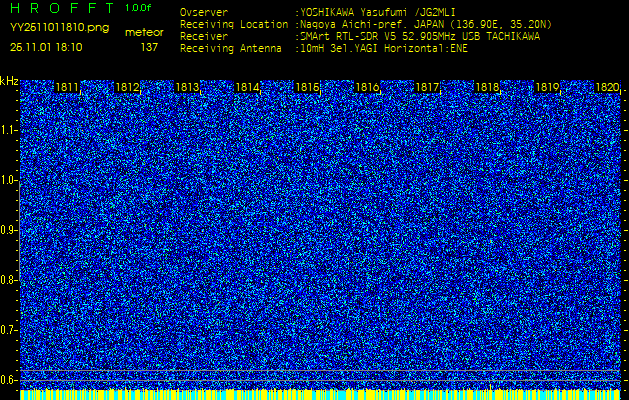Viewport: 629px width, 400px height.
Task: Click the 1.1 frequency axis label
Action: 7,130
